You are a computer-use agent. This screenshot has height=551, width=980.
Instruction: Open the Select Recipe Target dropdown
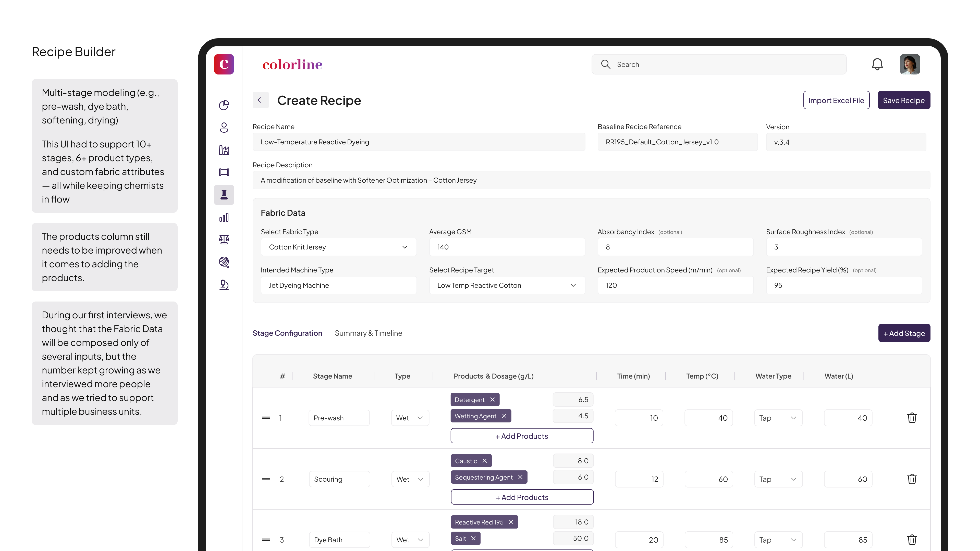click(x=507, y=285)
